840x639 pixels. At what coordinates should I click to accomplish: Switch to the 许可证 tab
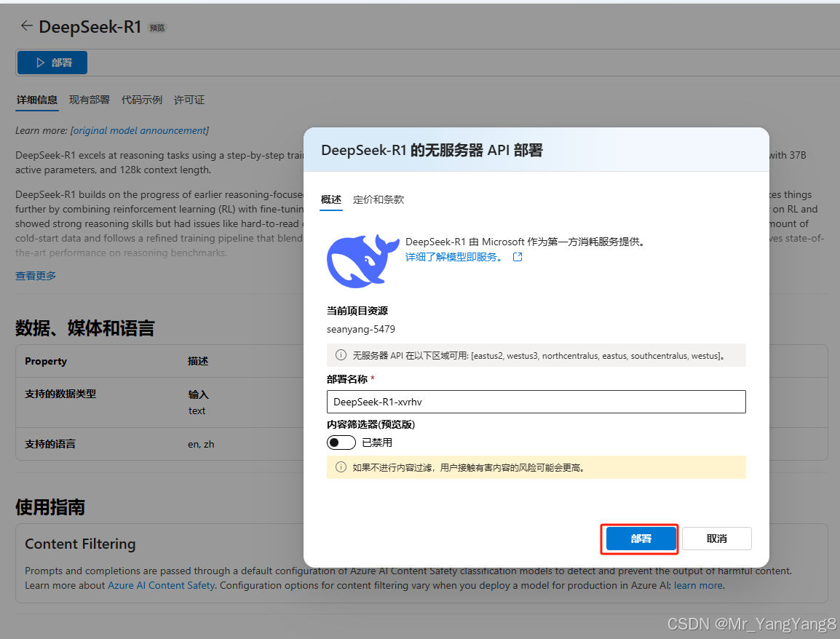click(x=189, y=100)
